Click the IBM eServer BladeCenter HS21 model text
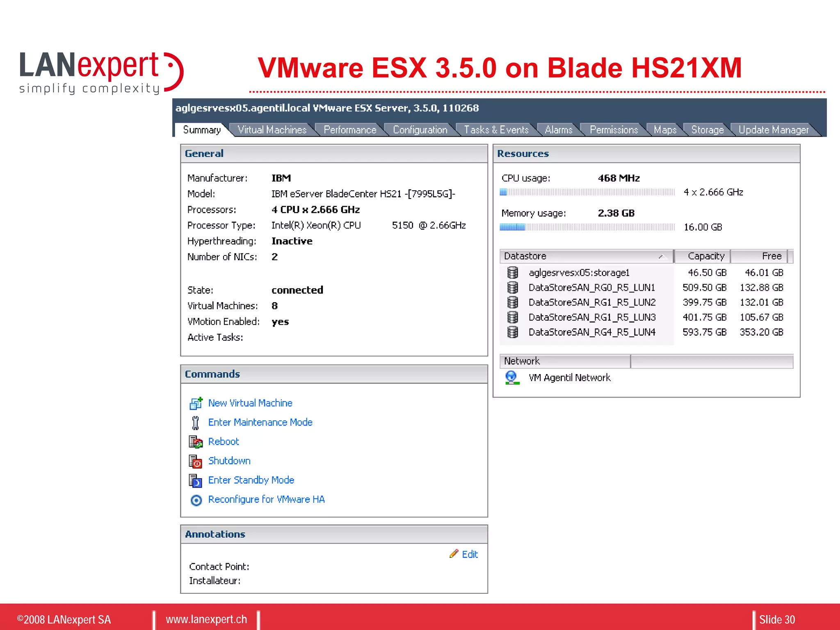Image resolution: width=840 pixels, height=630 pixels. 363,194
